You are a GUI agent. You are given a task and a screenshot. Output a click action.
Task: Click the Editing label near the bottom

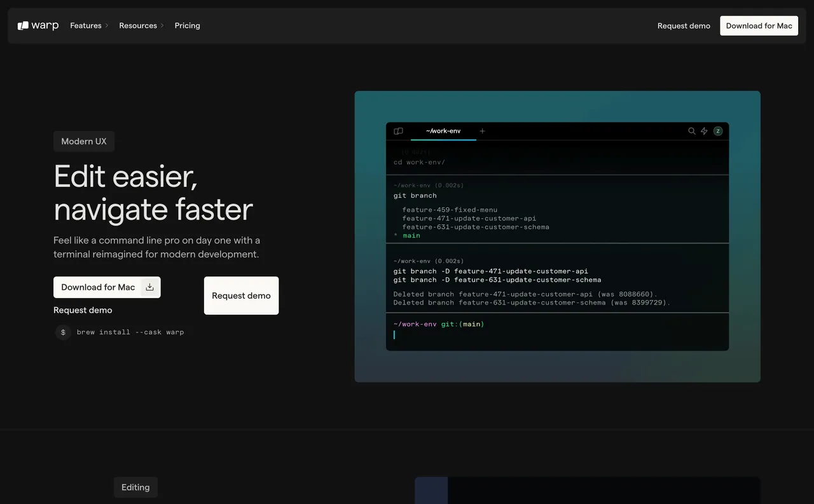135,487
